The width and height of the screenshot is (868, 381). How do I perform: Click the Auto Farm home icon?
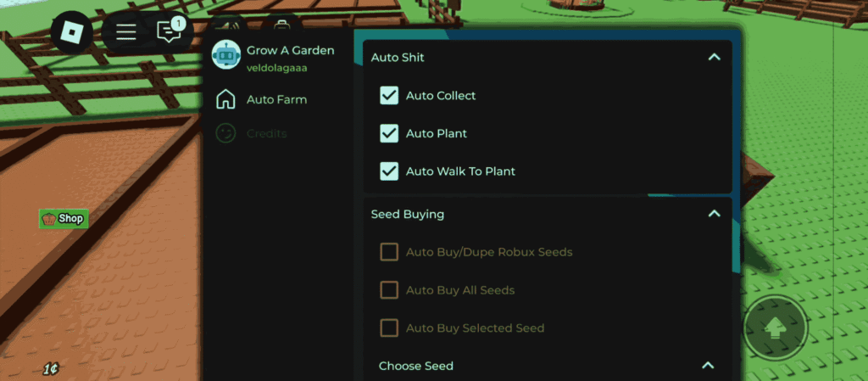coord(225,99)
